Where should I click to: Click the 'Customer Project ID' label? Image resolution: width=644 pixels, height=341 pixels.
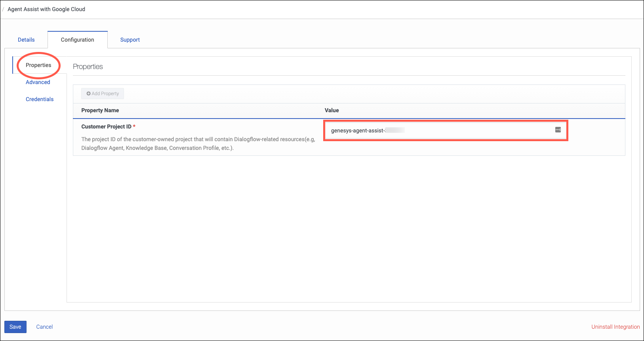(106, 126)
